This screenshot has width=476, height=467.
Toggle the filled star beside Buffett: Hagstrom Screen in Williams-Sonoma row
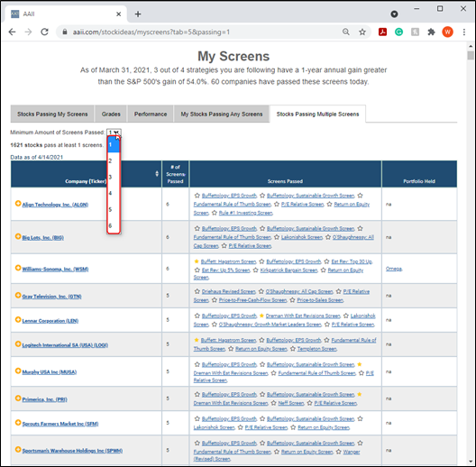(197, 261)
